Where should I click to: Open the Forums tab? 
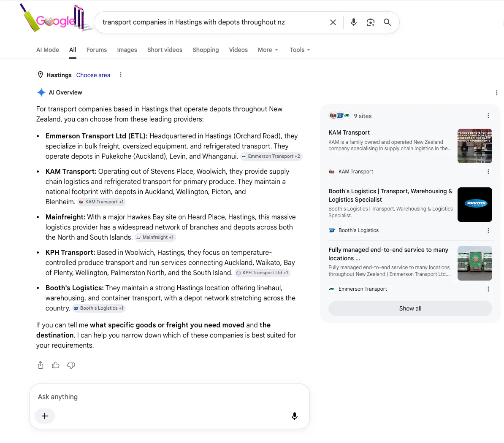coord(96,50)
